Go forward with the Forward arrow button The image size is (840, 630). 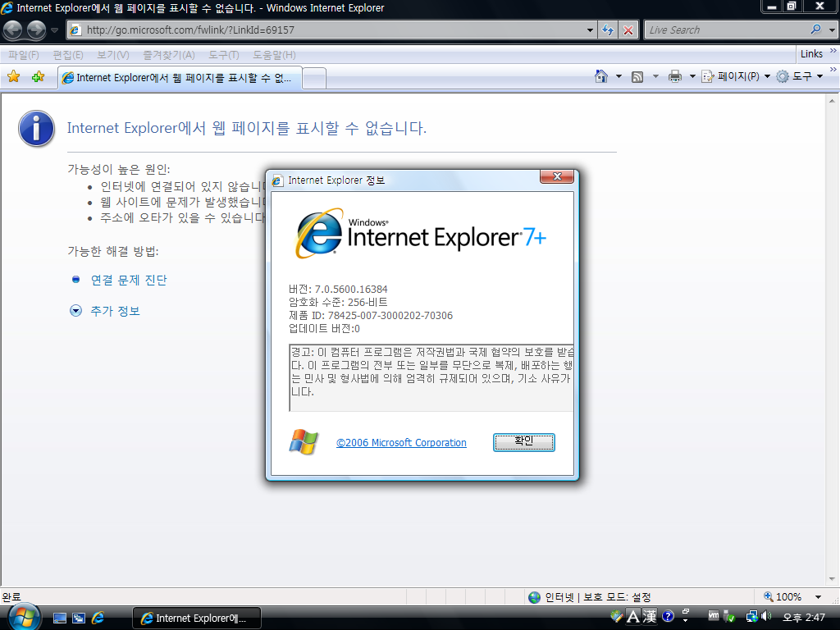[x=36, y=30]
